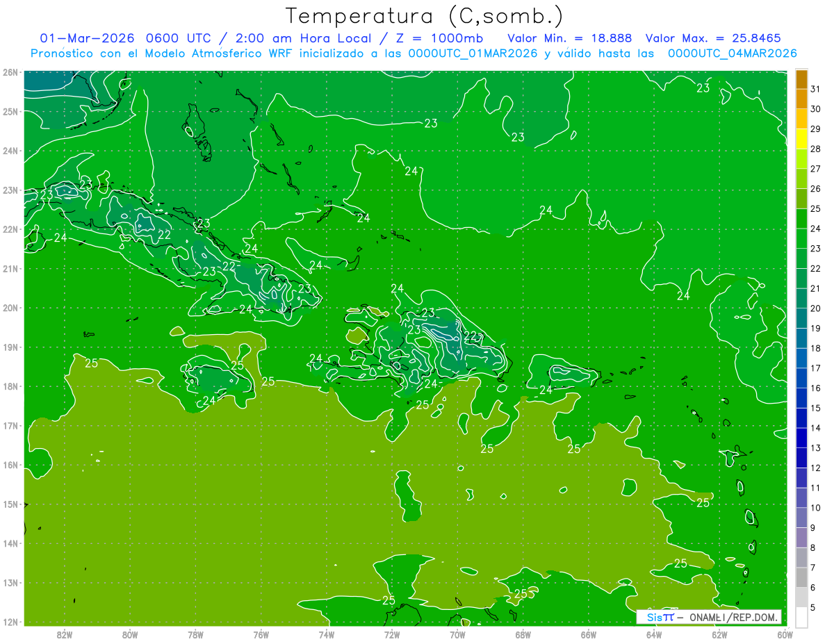Click the orange swatch topping the color scale
834x644 pixels.
[x=801, y=79]
